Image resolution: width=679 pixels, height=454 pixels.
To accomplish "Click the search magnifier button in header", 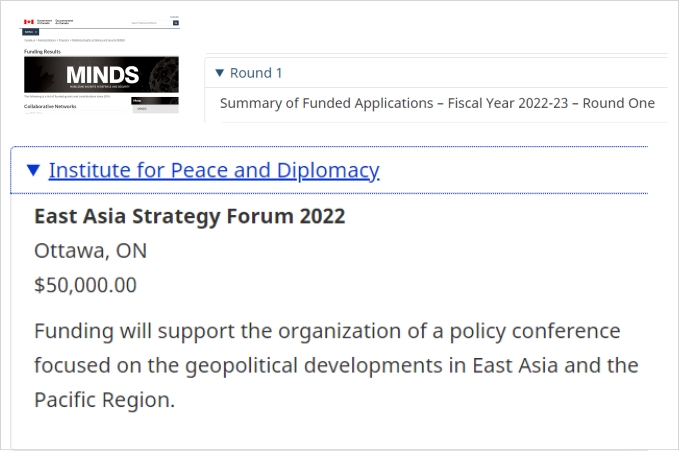I will click(x=176, y=23).
